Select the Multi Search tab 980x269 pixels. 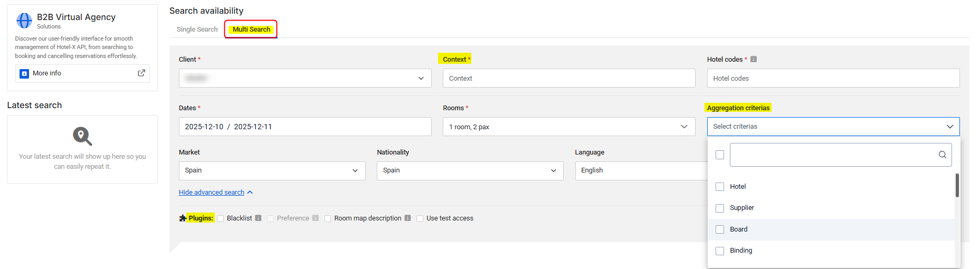[x=251, y=30]
